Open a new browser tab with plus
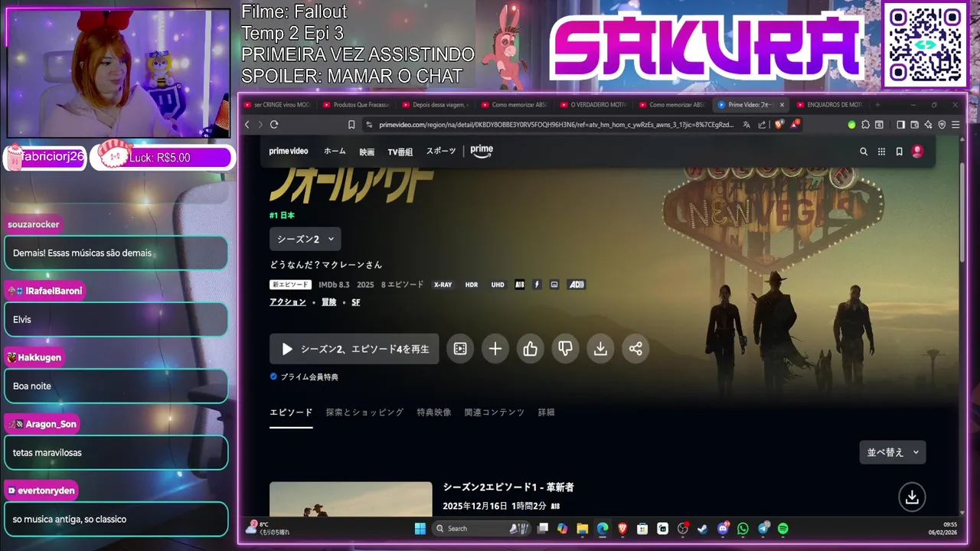This screenshot has height=551, width=980. 877,105
